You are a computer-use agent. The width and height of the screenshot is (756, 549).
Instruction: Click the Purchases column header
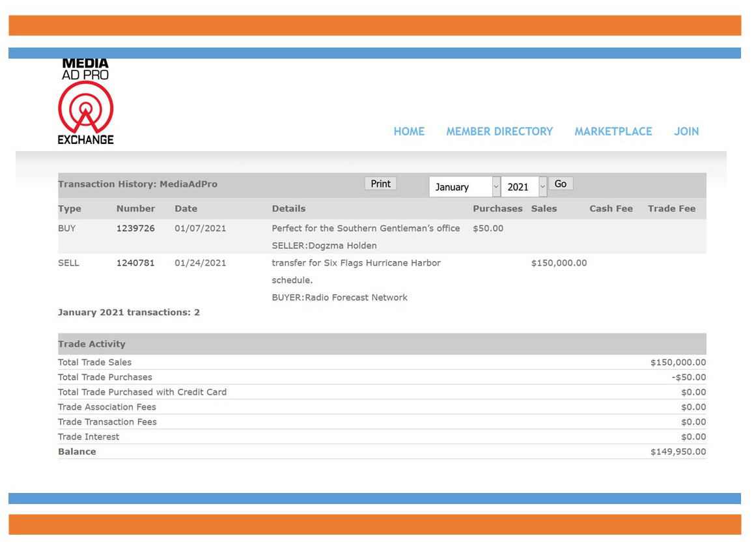point(497,208)
